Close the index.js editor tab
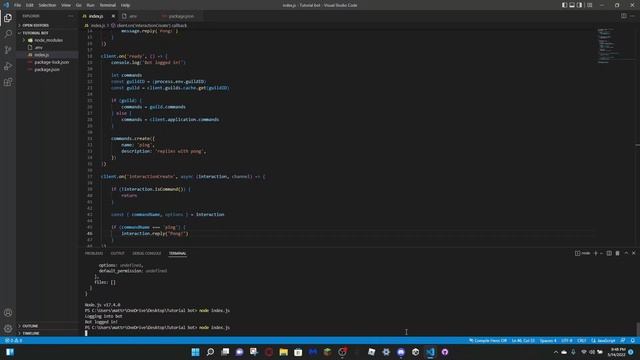Image resolution: width=640 pixels, height=360 pixels. point(113,16)
